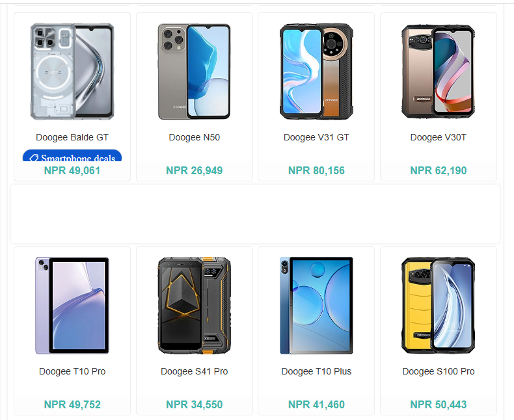Viewport: 514px width, 420px height.
Task: Open the Doogee N50 title link
Action: coord(194,137)
